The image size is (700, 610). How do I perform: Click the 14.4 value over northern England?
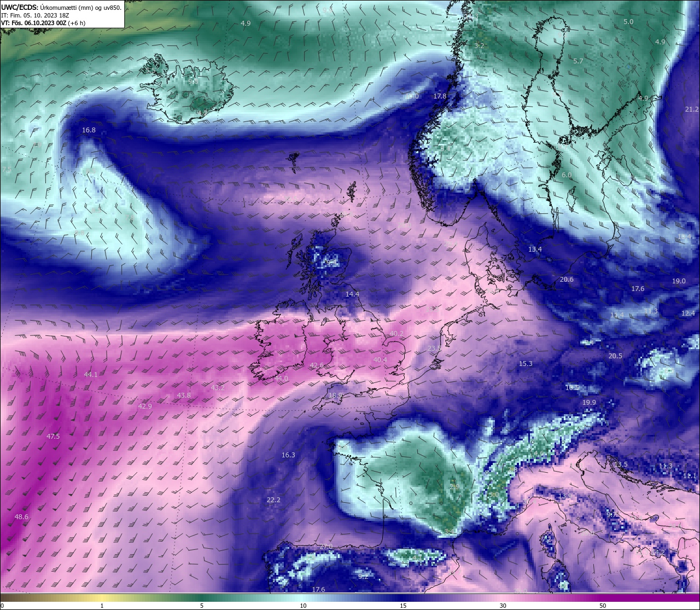click(352, 294)
